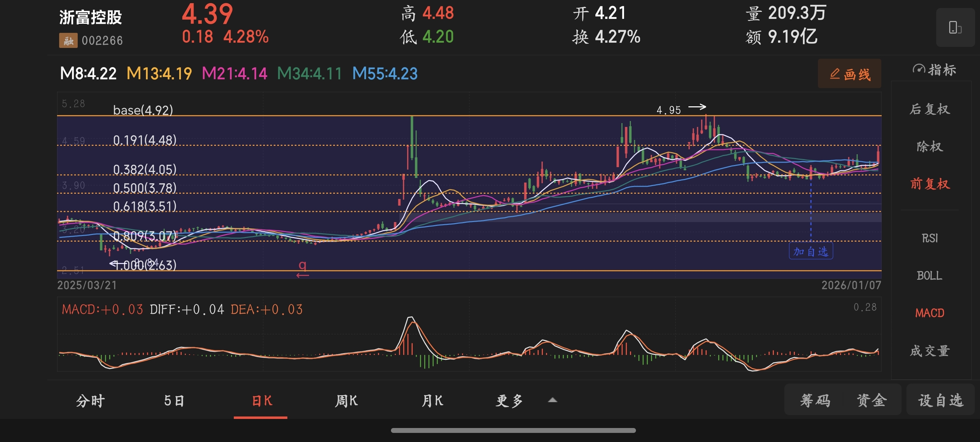Tap the rotate screen orientation icon
This screenshot has height=442, width=980.
pyautogui.click(x=955, y=28)
